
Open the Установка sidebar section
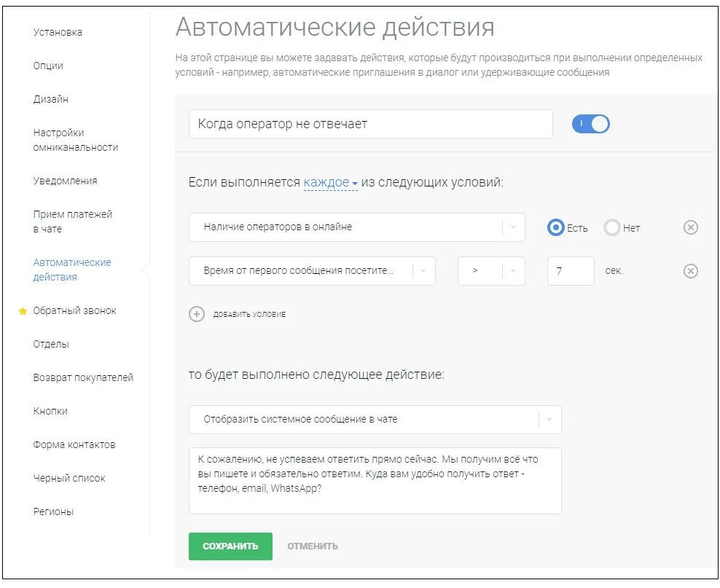click(x=58, y=32)
